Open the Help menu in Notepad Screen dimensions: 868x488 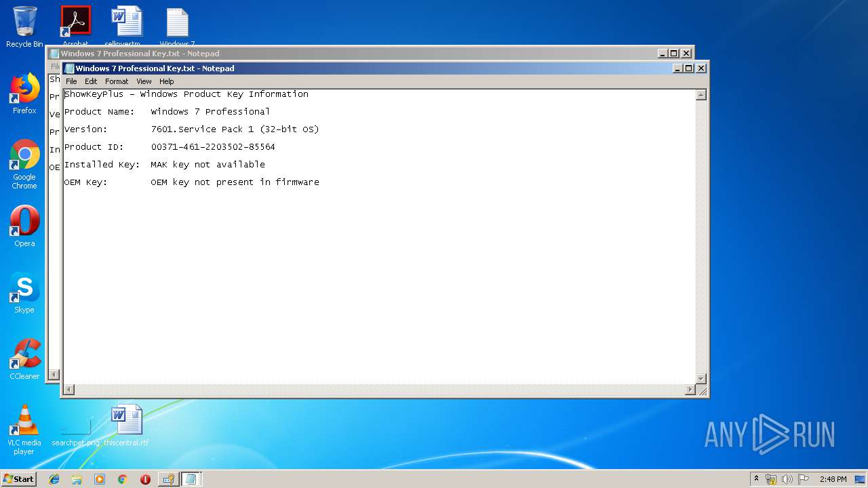pos(167,81)
